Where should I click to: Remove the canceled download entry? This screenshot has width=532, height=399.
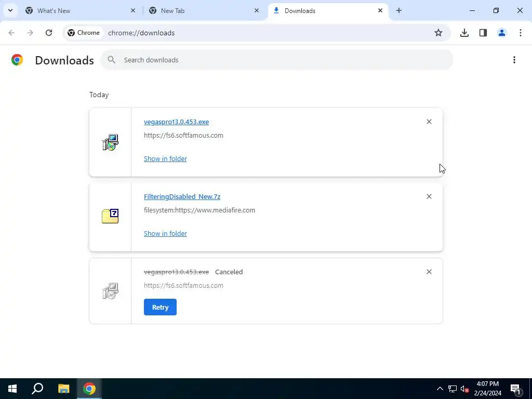coord(429,272)
